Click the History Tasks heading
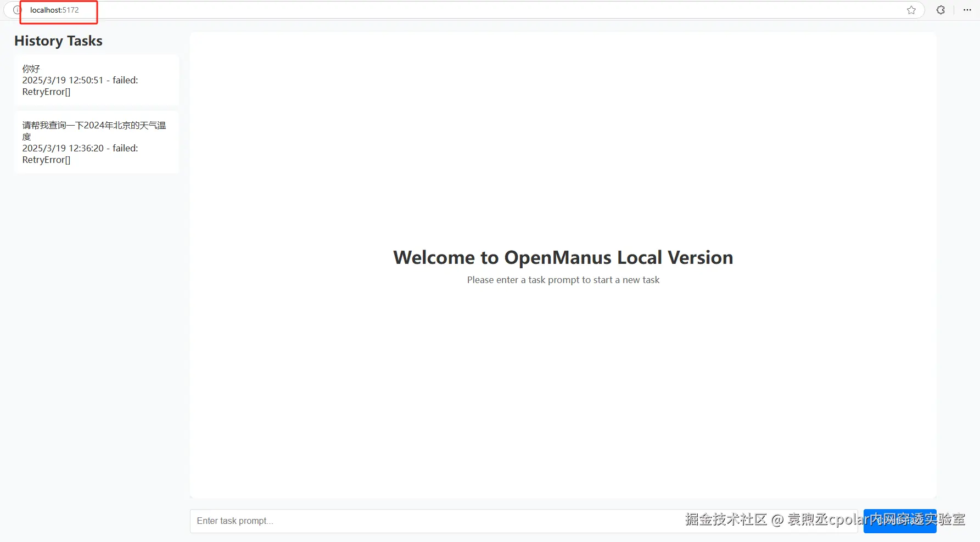 58,41
